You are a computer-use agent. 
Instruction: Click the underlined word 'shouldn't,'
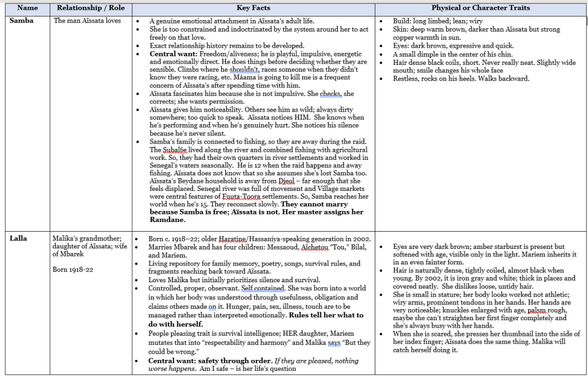click(244, 70)
